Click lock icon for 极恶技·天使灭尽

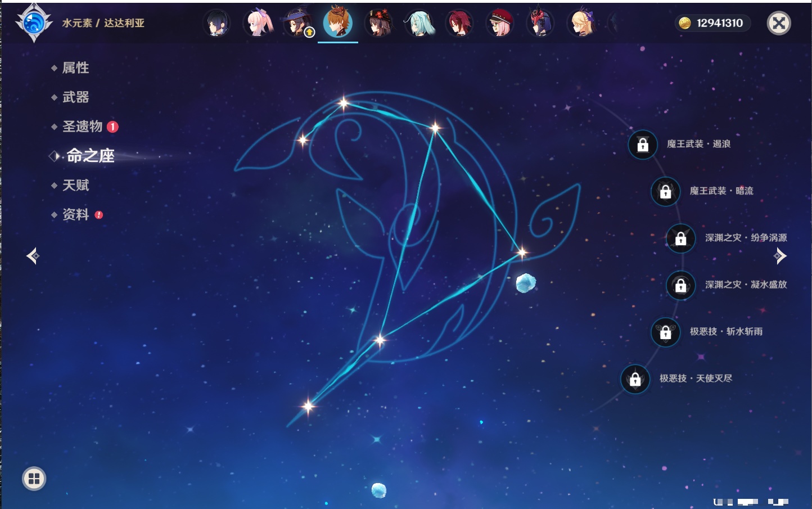(x=635, y=379)
